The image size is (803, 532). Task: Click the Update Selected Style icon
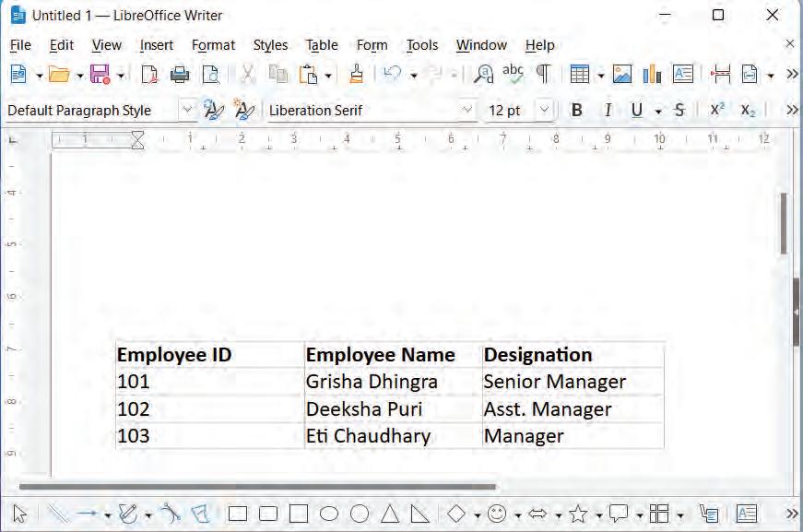[214, 110]
